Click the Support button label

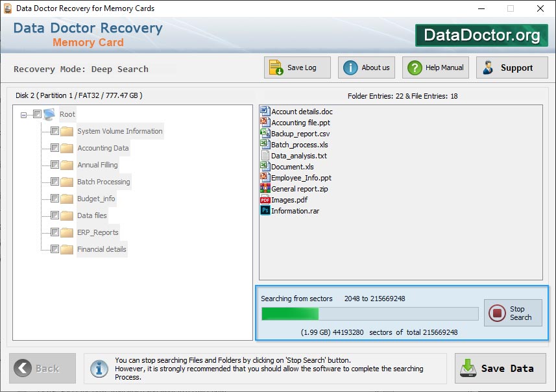(x=516, y=67)
